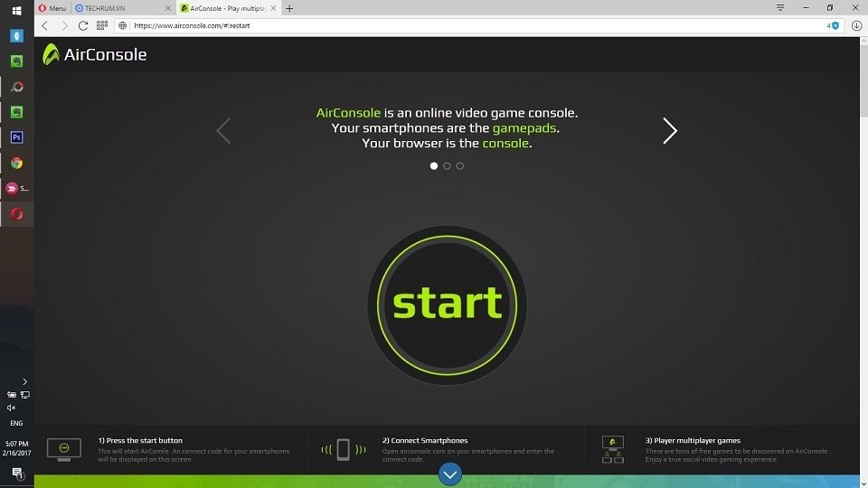Open a new browser tab
This screenshot has height=488, width=868.
(289, 8)
